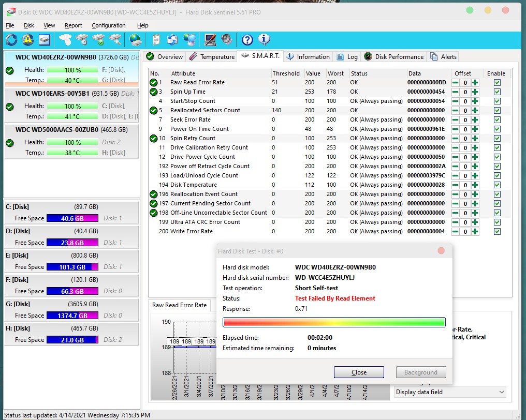Viewport: 526px width, 420px height.
Task: Click the minus offset button for Raw Read Error Rate
Action: (x=456, y=82)
